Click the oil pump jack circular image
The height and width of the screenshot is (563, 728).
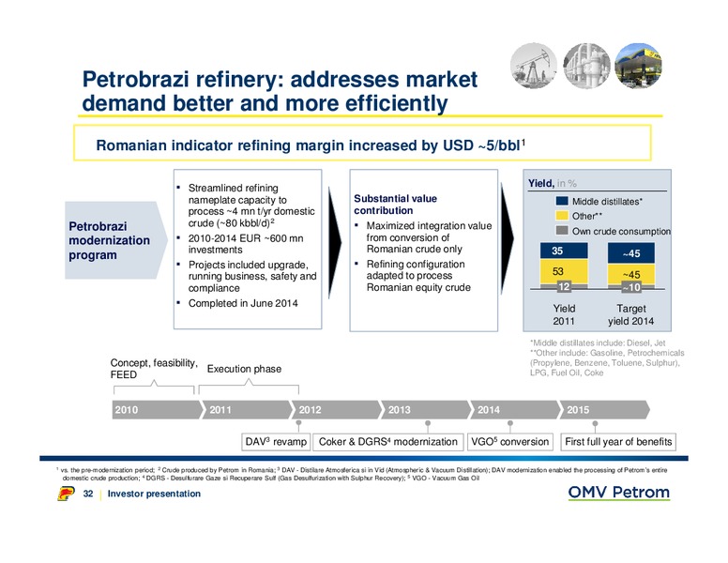click(534, 66)
